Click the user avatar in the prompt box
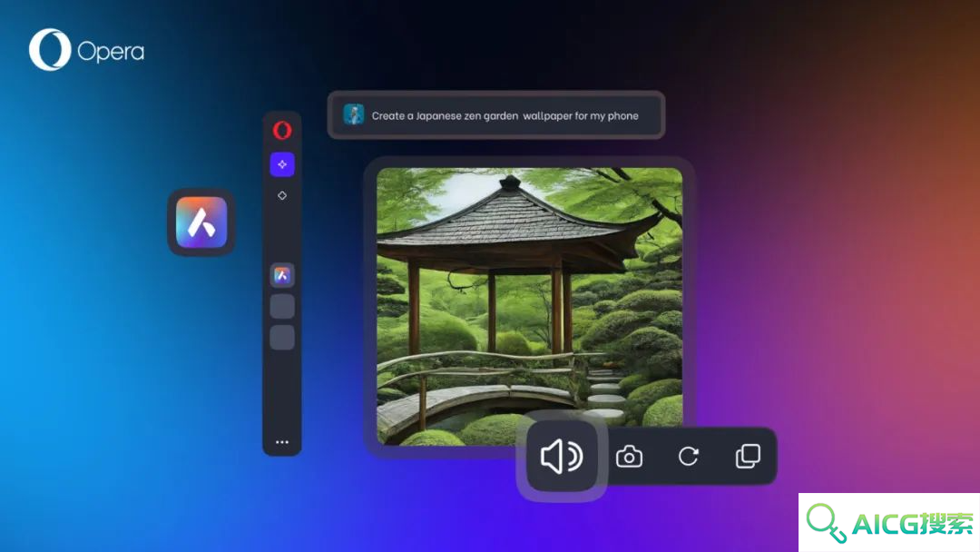The width and height of the screenshot is (980, 552). (354, 115)
